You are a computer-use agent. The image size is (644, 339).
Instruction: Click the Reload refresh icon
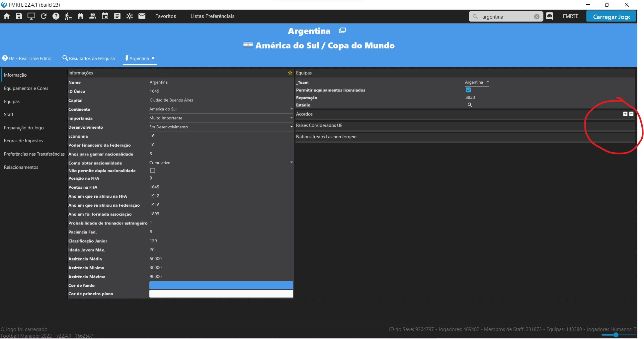pyautogui.click(x=43, y=16)
